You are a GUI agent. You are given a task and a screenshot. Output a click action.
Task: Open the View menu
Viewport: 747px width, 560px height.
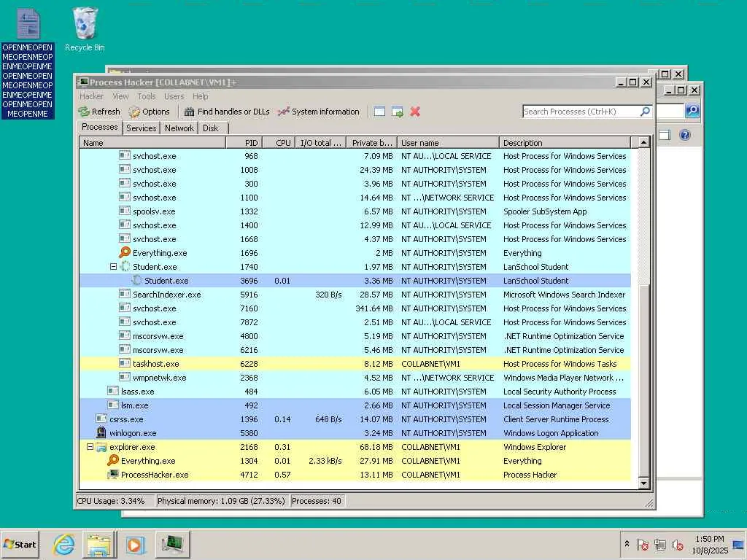[120, 96]
